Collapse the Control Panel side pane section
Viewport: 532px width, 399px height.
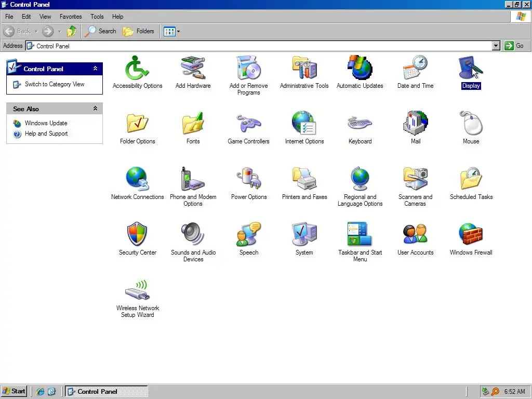pyautogui.click(x=96, y=69)
